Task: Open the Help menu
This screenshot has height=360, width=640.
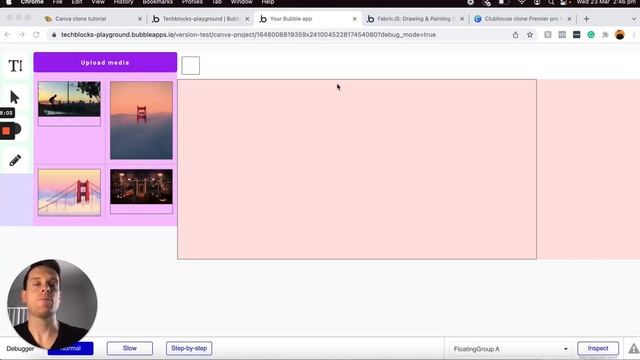Action: [x=268, y=2]
